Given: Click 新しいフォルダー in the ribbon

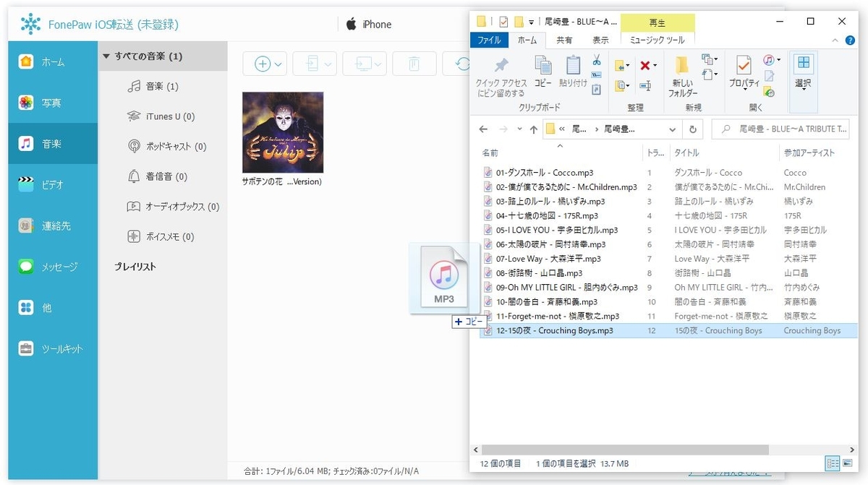Looking at the screenshot, I should coord(683,77).
